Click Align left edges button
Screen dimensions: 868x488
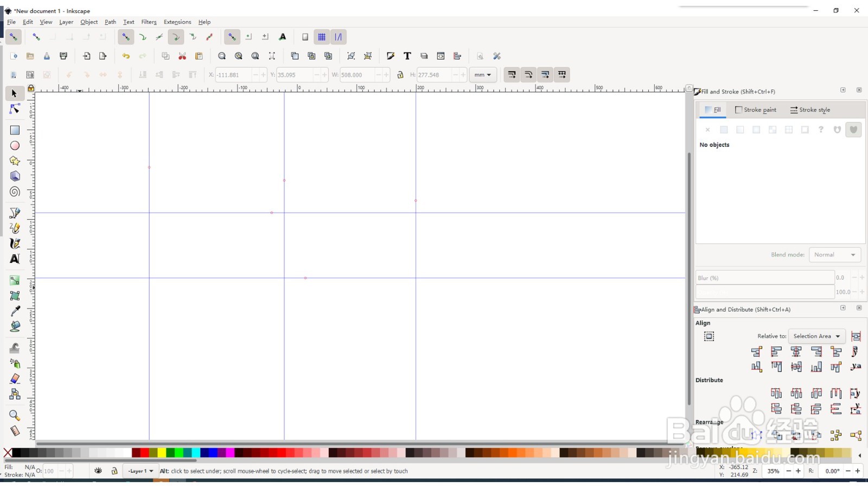coord(776,351)
